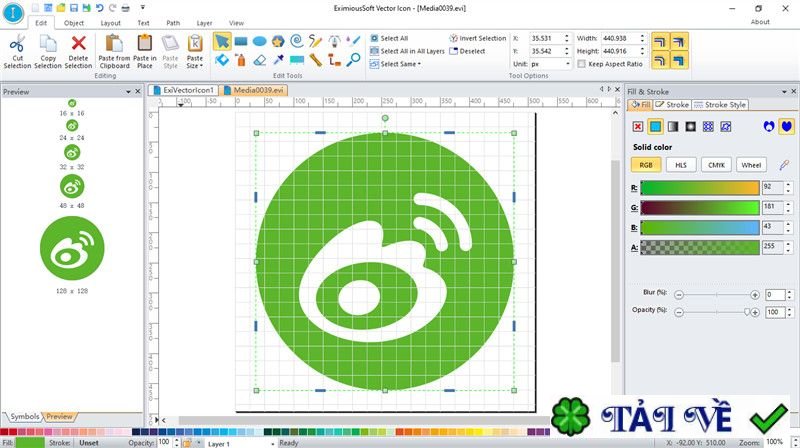Select the arrow selection tool
800x448 pixels.
pyautogui.click(x=222, y=41)
